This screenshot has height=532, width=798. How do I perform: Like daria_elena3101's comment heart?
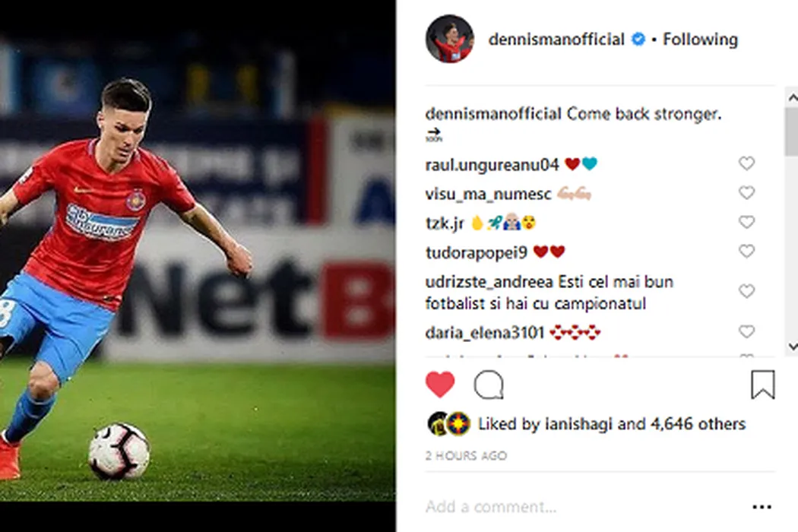pyautogui.click(x=746, y=332)
